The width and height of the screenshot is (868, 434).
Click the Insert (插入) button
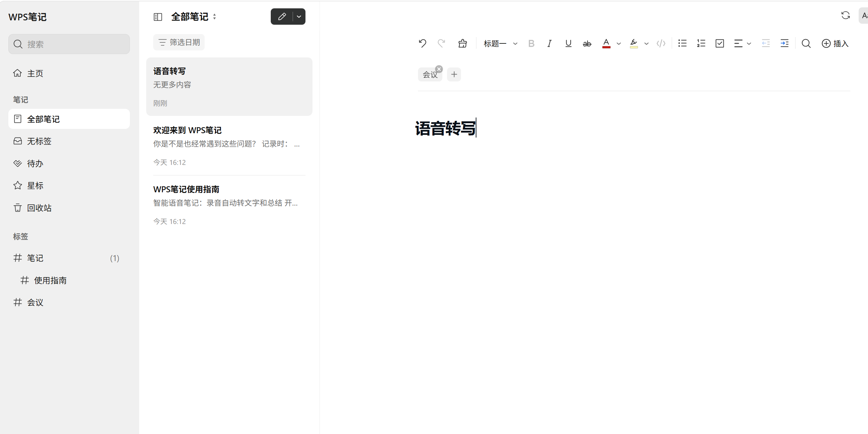(835, 43)
